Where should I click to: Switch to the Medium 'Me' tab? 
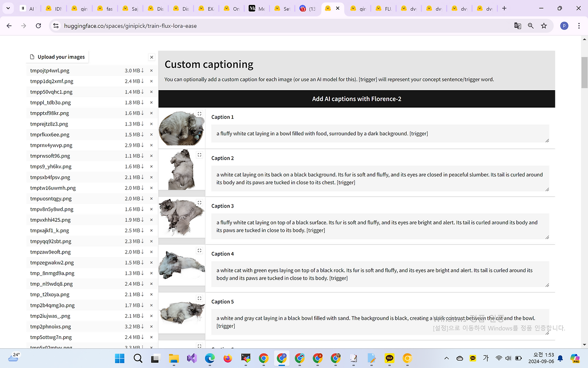(x=257, y=8)
